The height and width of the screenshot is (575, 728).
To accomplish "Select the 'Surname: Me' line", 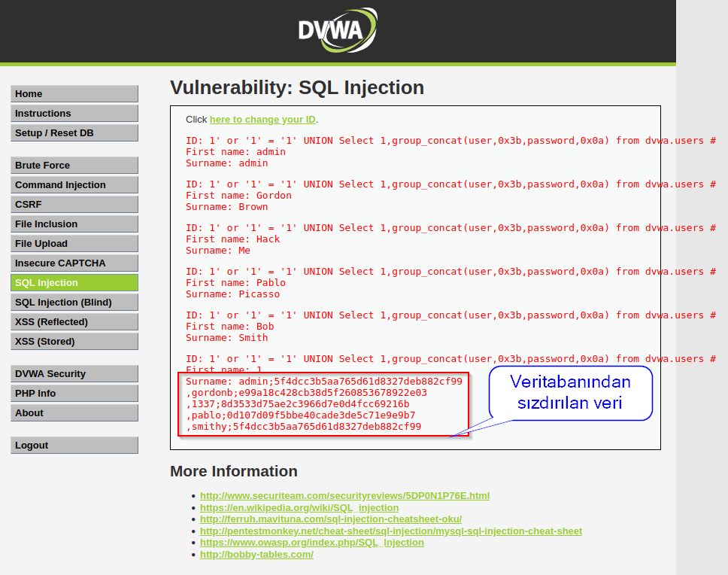I will (218, 251).
